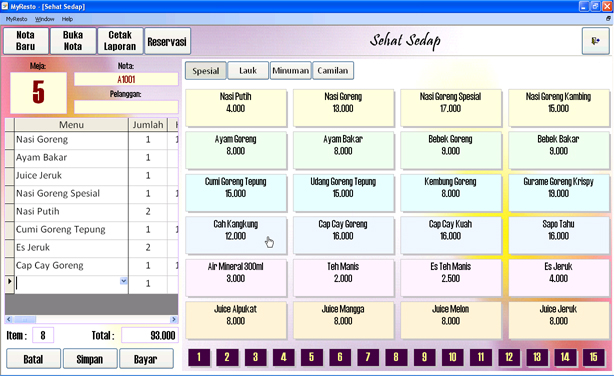614x376 pixels.
Task: Add Cap Cay Kuah tile
Action: click(x=451, y=235)
